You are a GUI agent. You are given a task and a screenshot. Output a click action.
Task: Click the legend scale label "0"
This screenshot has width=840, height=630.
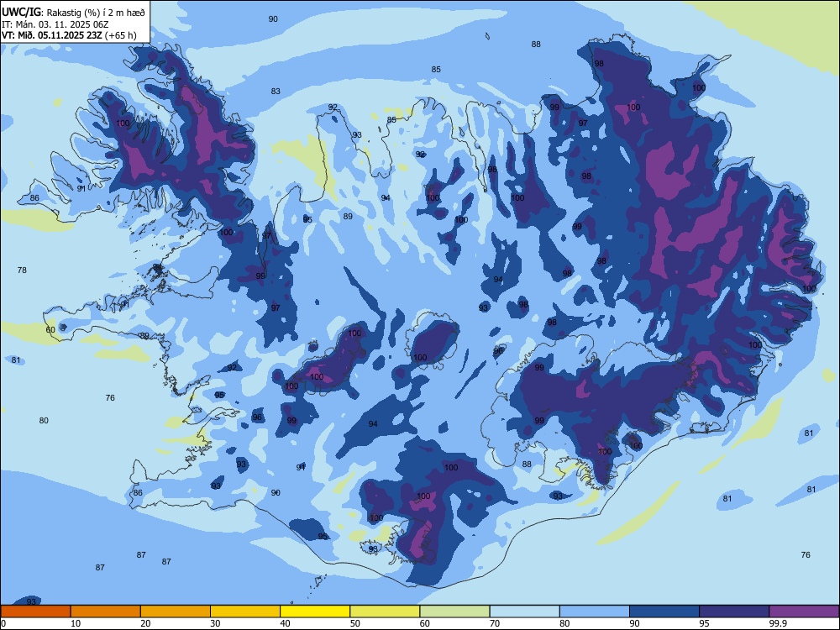coord(3,623)
